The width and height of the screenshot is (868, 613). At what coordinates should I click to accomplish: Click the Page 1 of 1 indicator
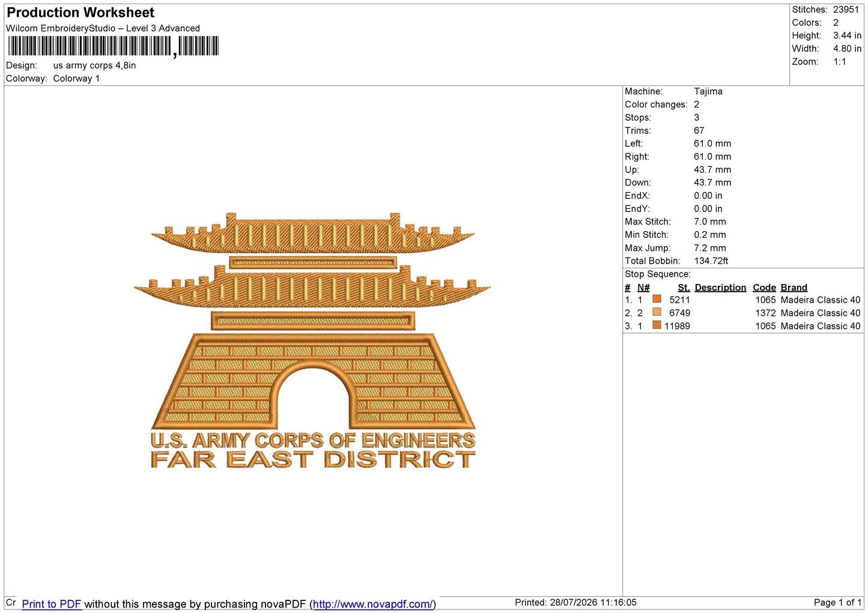pos(837,602)
